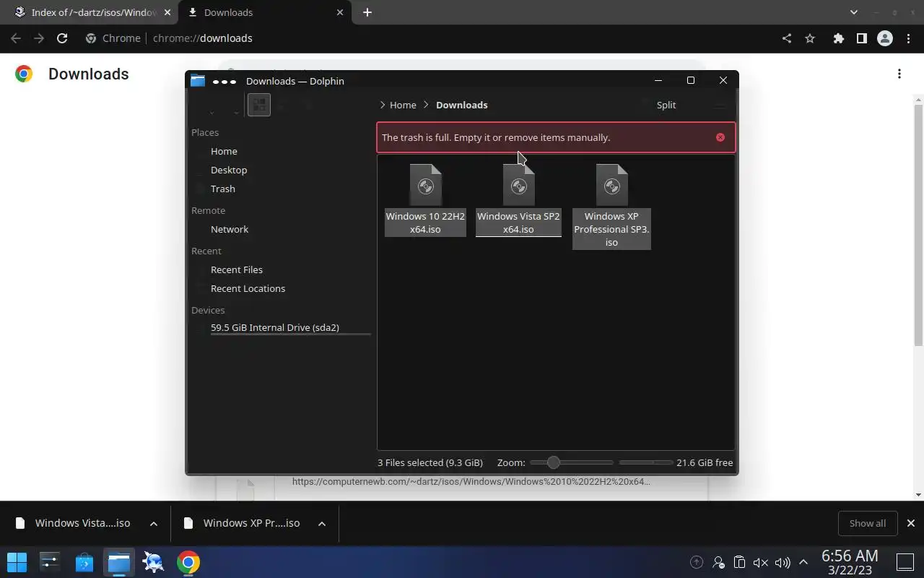Click Dolphin file manager taskbar icon
Screen dimensions: 924x578
pos(119,562)
